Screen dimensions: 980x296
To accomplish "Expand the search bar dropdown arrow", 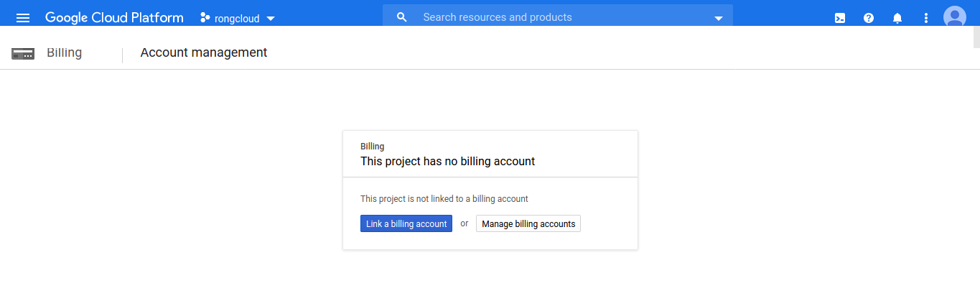I will [x=719, y=19].
